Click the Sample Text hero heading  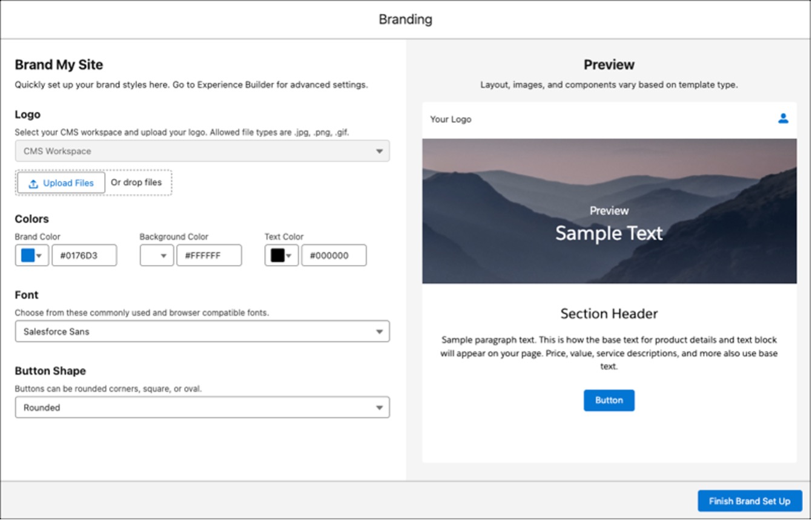click(609, 233)
